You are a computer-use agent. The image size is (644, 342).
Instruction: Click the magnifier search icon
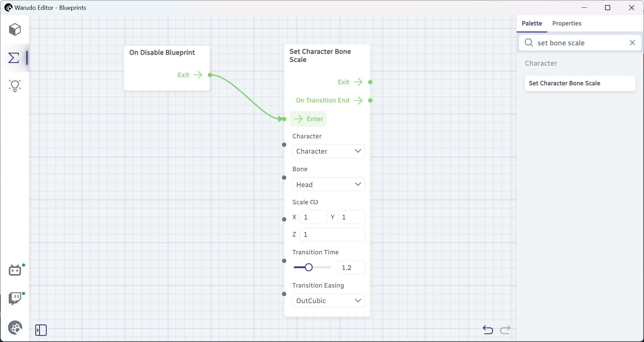tap(529, 43)
